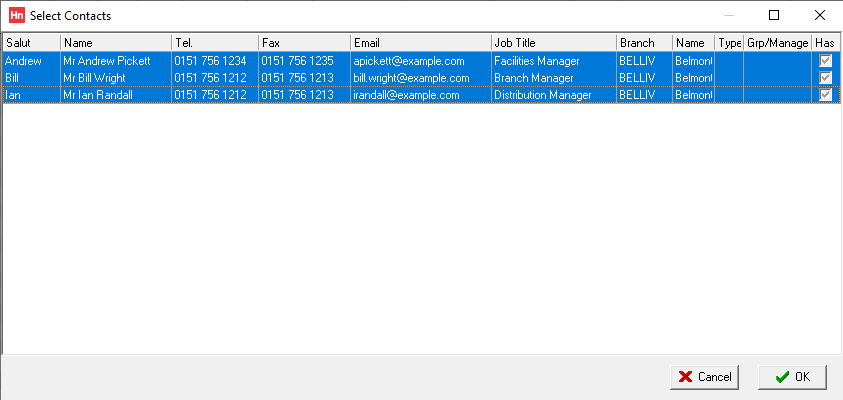Sort by the Tel. column header

click(215, 43)
